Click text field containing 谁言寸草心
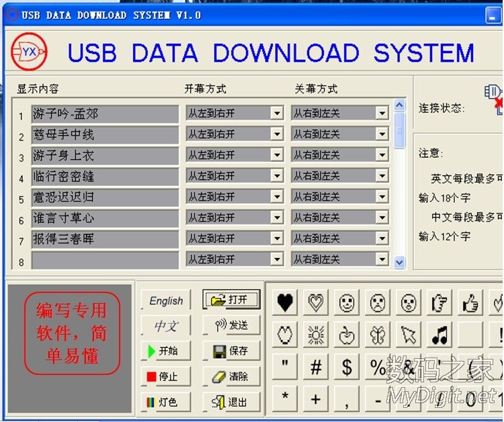 click(x=105, y=218)
